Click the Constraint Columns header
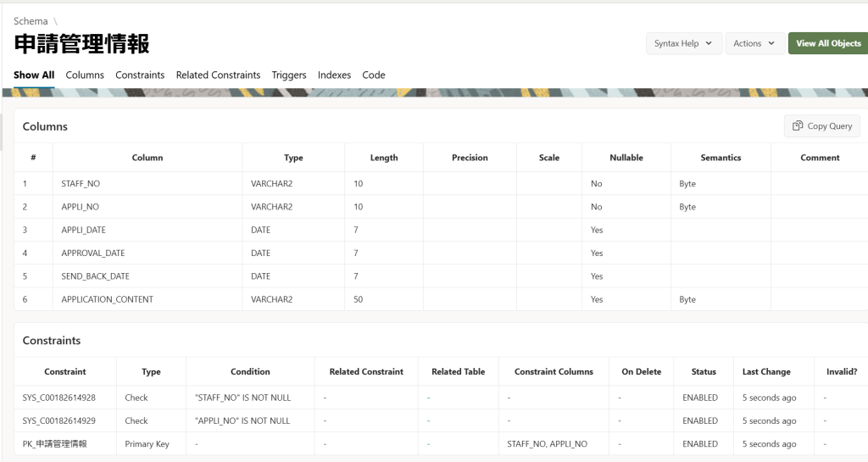Image resolution: width=868 pixels, height=462 pixels. 552,371
